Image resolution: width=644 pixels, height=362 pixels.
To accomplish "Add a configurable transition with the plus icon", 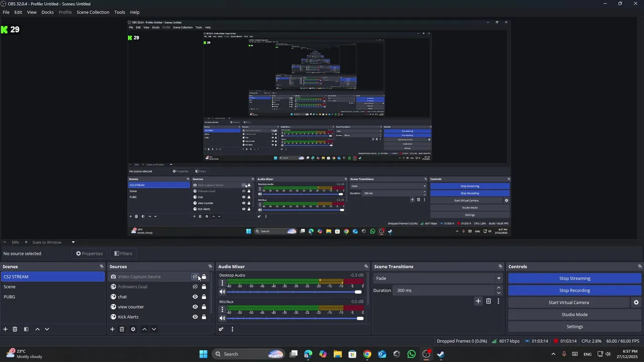I will (478, 301).
